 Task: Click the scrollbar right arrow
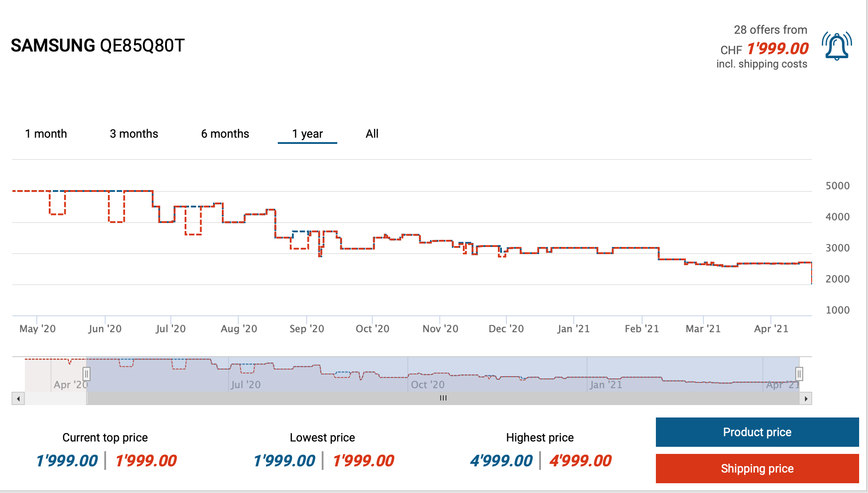click(806, 398)
